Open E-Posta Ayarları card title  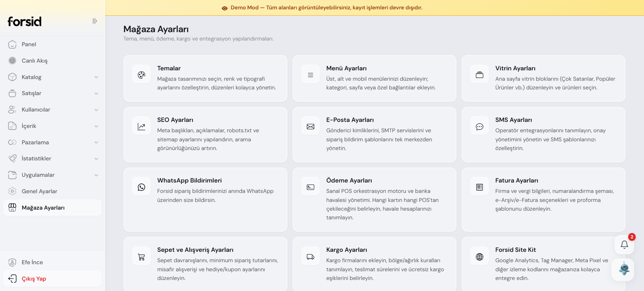[350, 120]
